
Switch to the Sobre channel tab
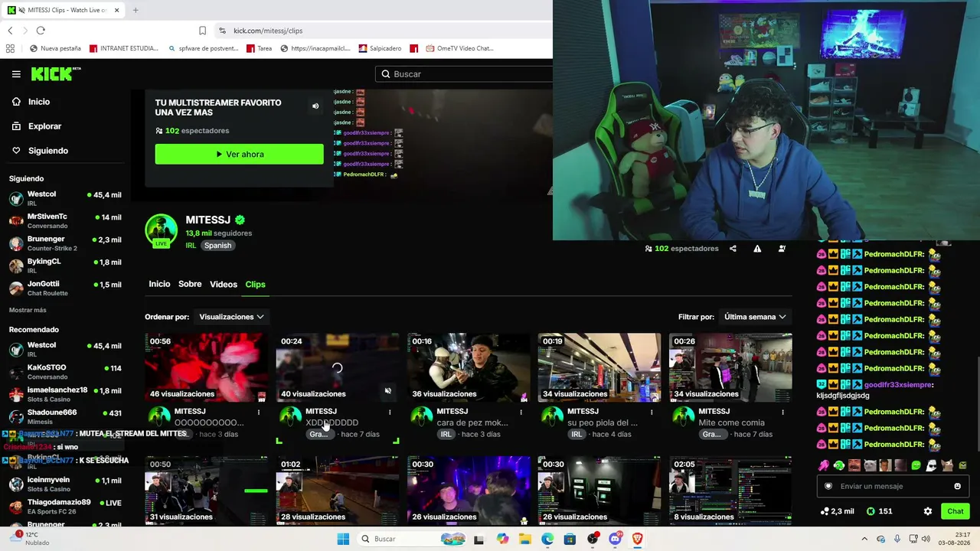pyautogui.click(x=190, y=284)
